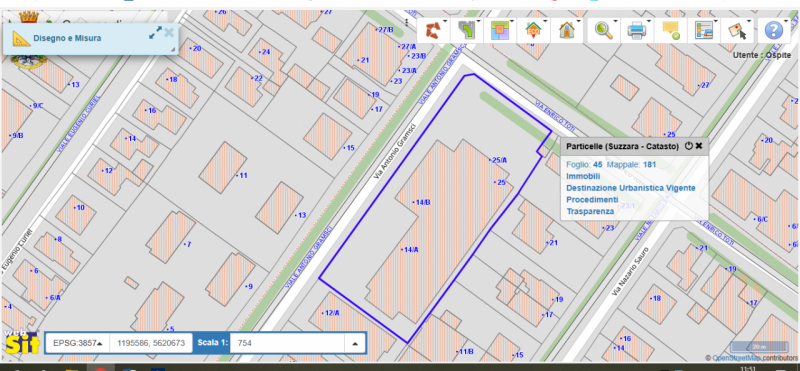Open the EPSG:3857 projection dropdown
The image size is (800, 371).
click(78, 343)
